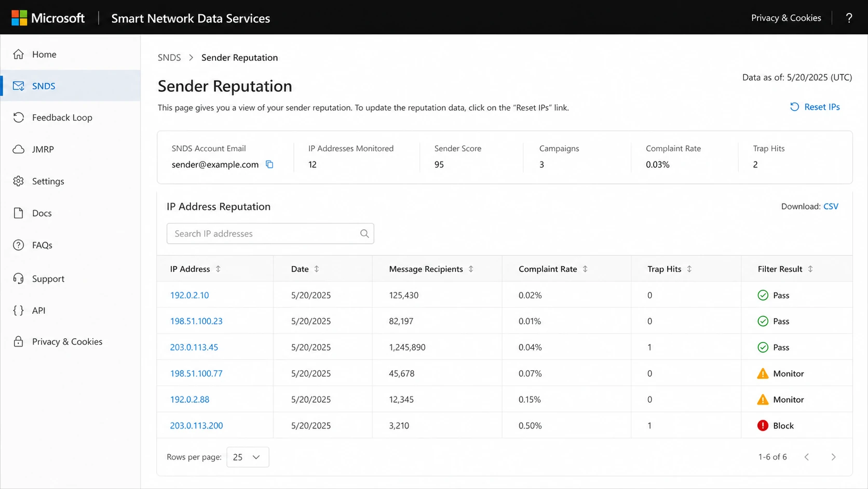Sort table by Date column
The width and height of the screenshot is (868, 489).
pyautogui.click(x=317, y=269)
